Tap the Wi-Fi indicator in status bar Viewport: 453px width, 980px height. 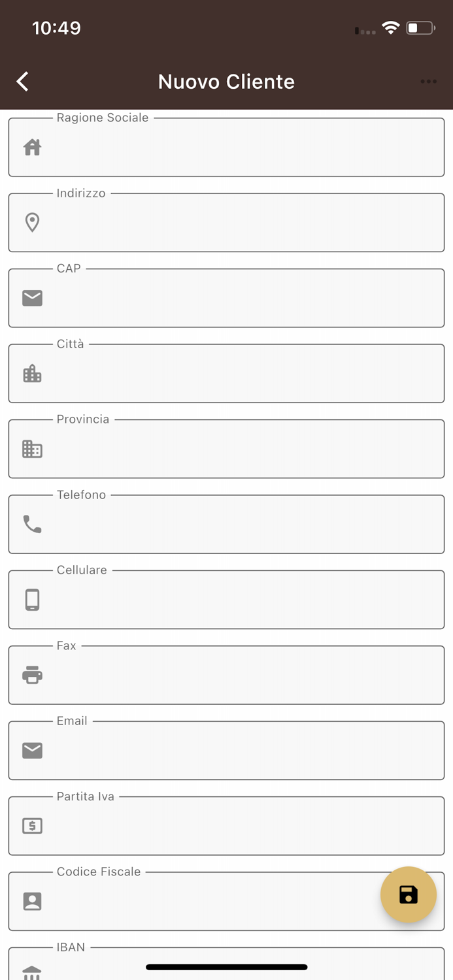click(x=391, y=28)
